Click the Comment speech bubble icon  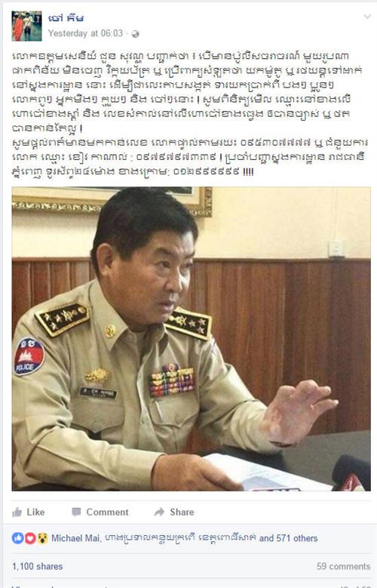coord(76,512)
